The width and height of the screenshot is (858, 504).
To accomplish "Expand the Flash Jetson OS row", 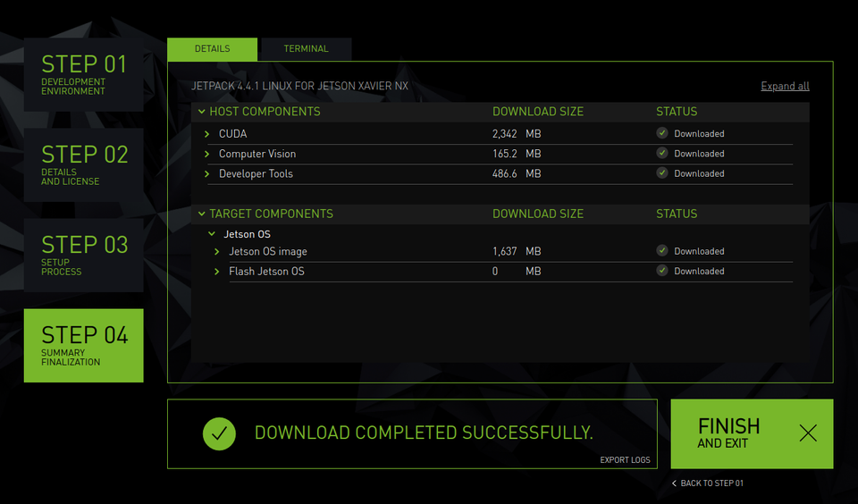I will [x=216, y=272].
